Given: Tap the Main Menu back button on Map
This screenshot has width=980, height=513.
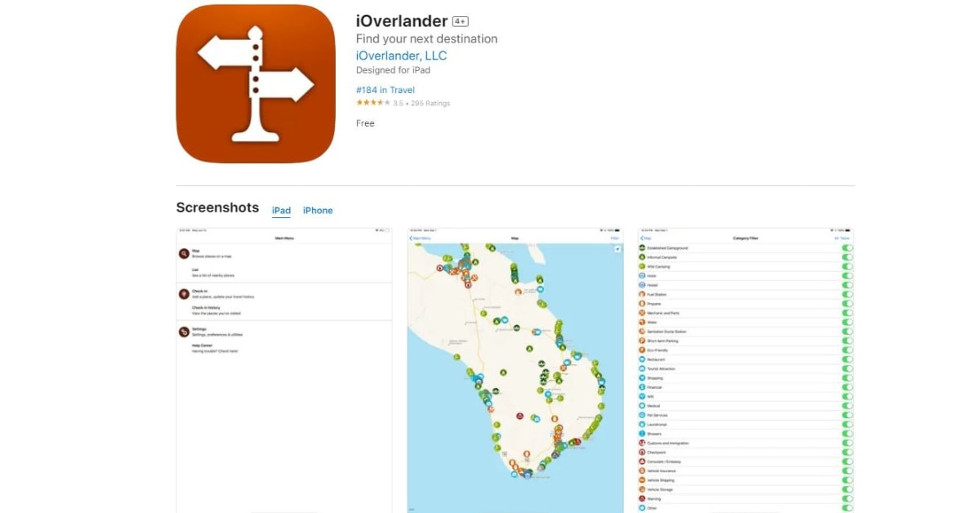Looking at the screenshot, I should click(x=421, y=239).
